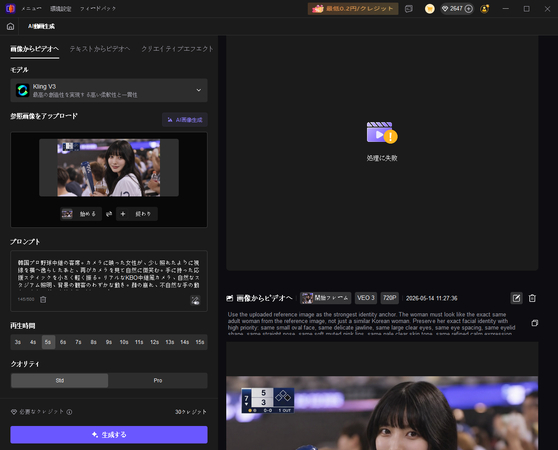
Task: Select 10s duration
Action: pos(124,342)
